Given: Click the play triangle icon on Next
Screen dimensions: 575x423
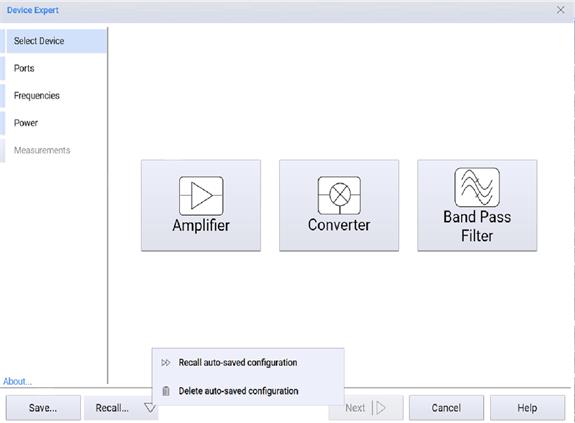Looking at the screenshot, I should tap(381, 408).
